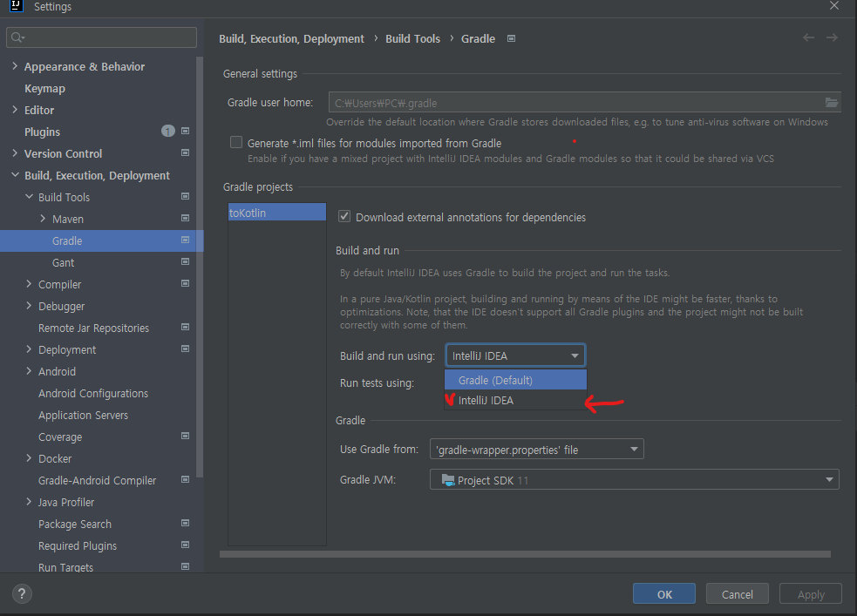Browse folder for Gradle user home
This screenshot has height=616, width=857.
click(x=832, y=103)
